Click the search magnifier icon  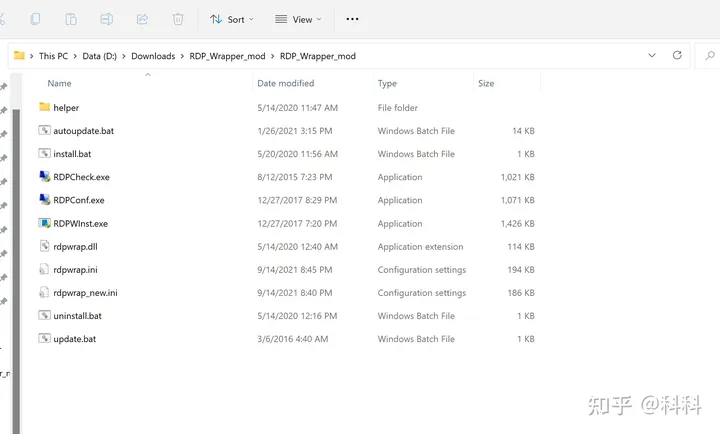(x=710, y=56)
